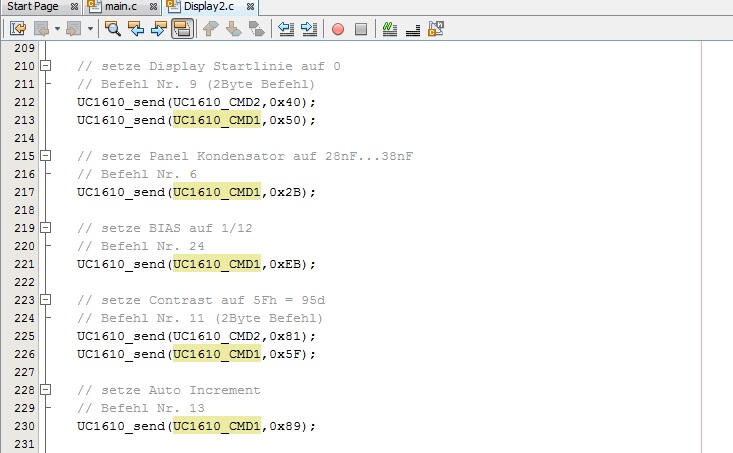Jump to Last Edit location icon

click(x=18, y=29)
